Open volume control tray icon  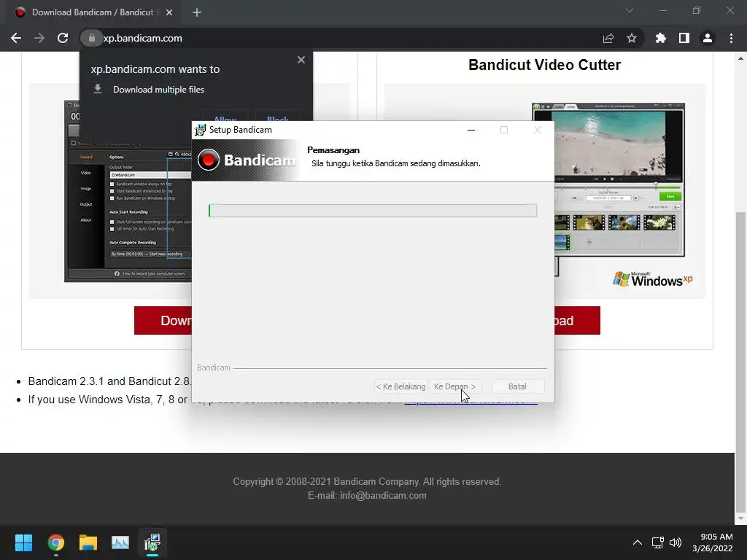pyautogui.click(x=676, y=542)
